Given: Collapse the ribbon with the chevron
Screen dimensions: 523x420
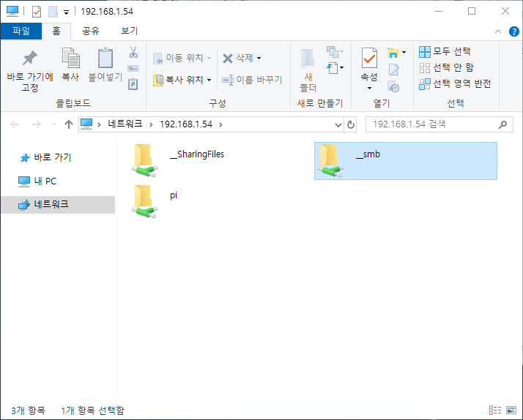Looking at the screenshot, I should pos(498,31).
